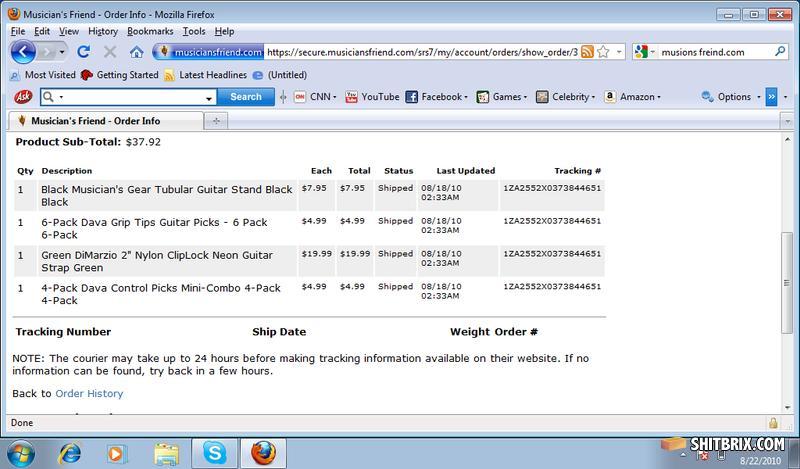Switch to Skype in the taskbar

(x=214, y=453)
